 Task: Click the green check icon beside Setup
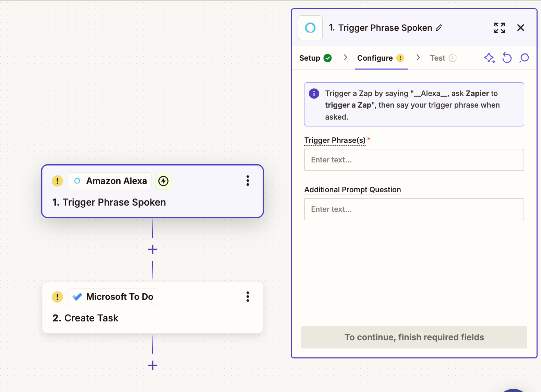pyautogui.click(x=328, y=58)
